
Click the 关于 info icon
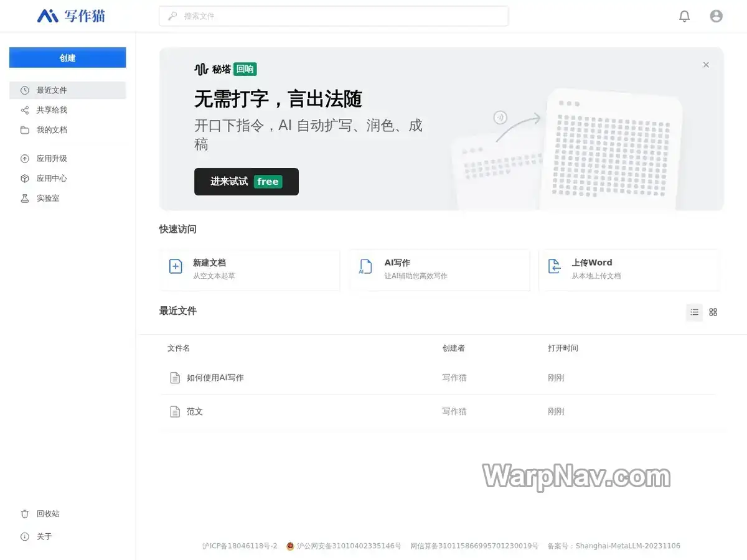tap(25, 536)
